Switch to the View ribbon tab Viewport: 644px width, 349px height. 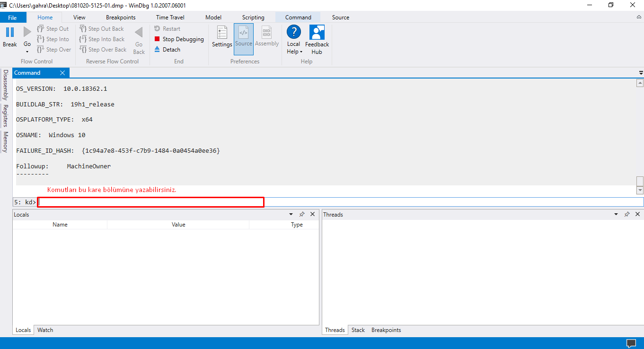[79, 17]
